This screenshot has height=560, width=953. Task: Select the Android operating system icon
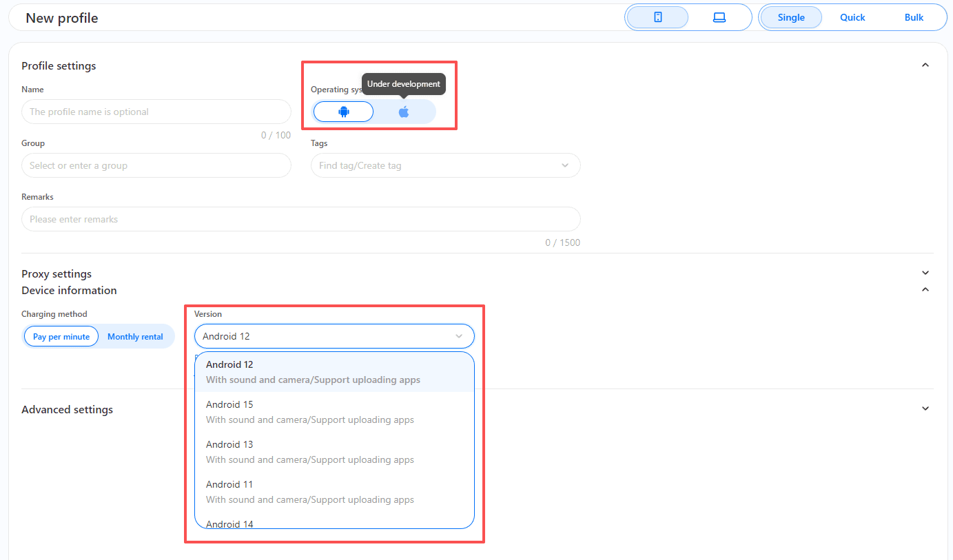[343, 112]
